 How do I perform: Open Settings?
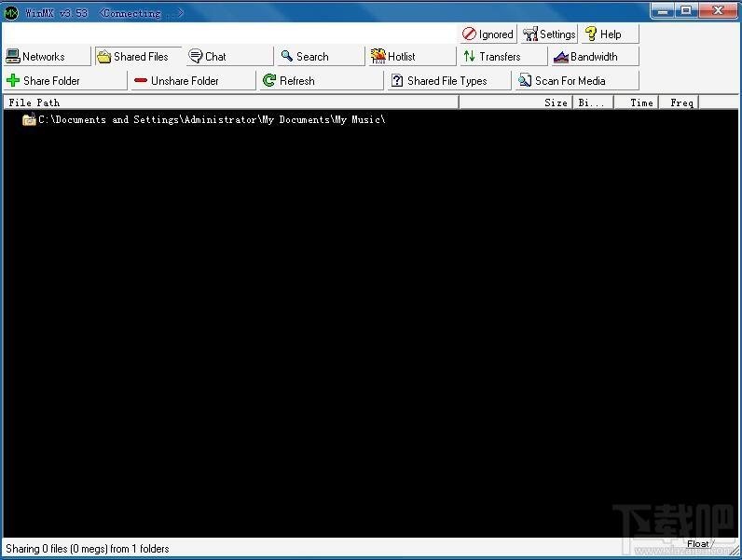[549, 34]
